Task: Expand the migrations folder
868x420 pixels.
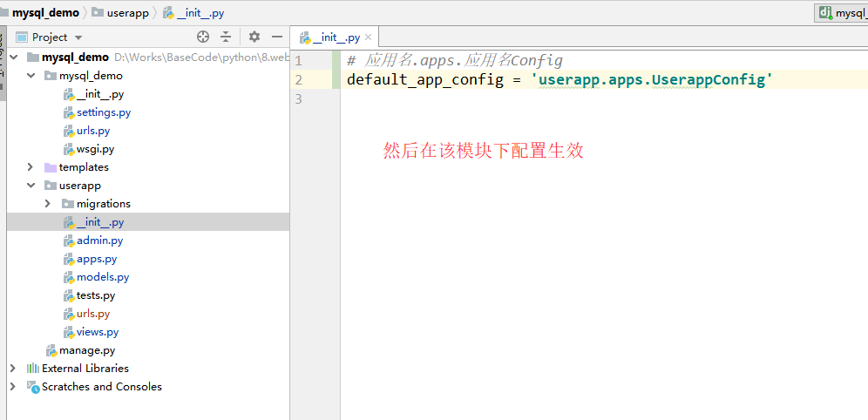Action: click(x=48, y=203)
